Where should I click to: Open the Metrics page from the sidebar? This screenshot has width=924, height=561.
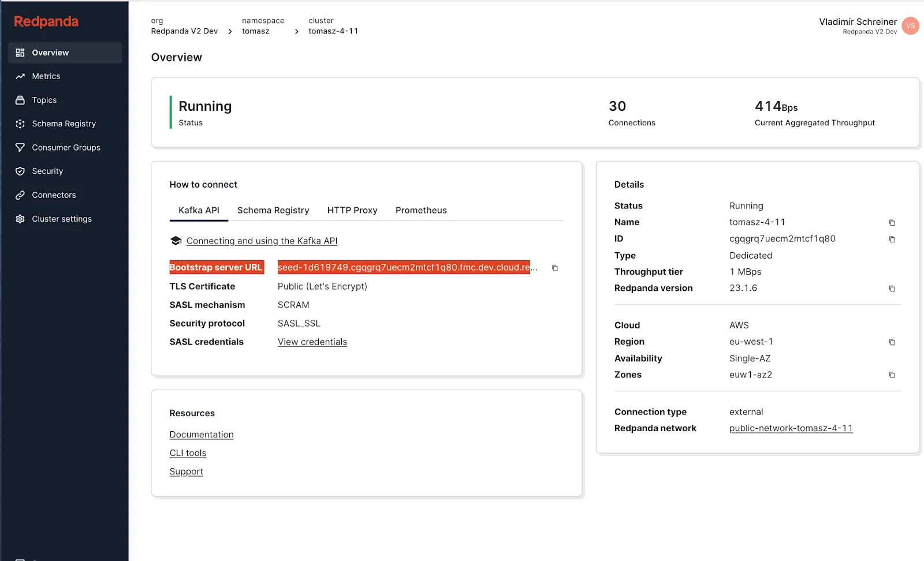pyautogui.click(x=46, y=76)
